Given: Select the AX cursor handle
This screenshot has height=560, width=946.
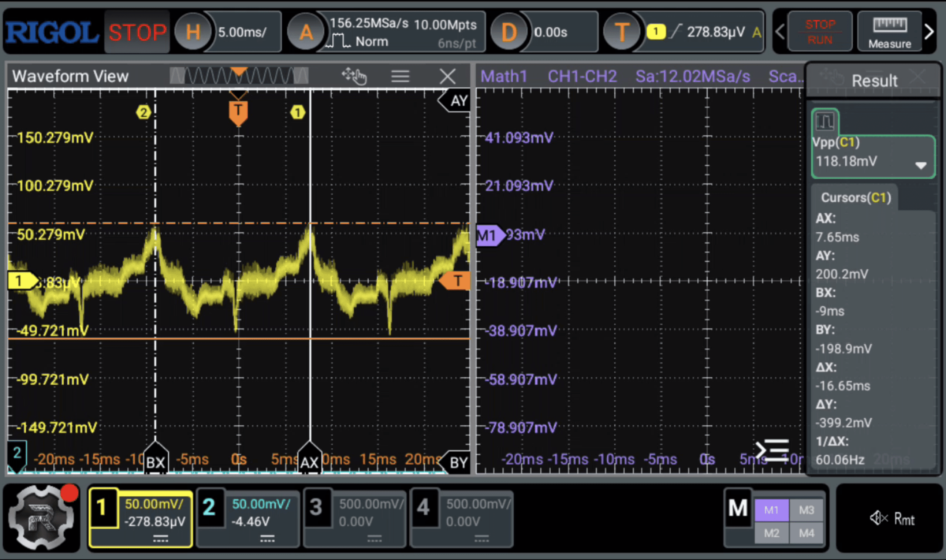Looking at the screenshot, I should (x=309, y=458).
